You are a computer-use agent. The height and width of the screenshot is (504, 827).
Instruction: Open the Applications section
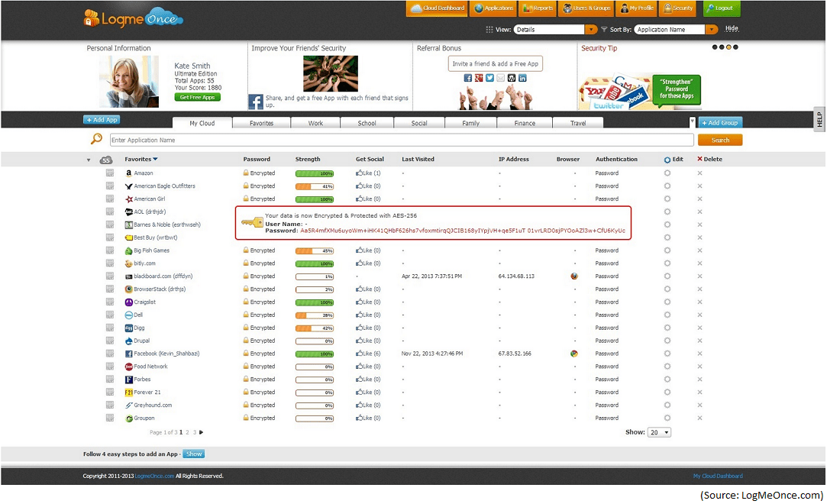494,8
